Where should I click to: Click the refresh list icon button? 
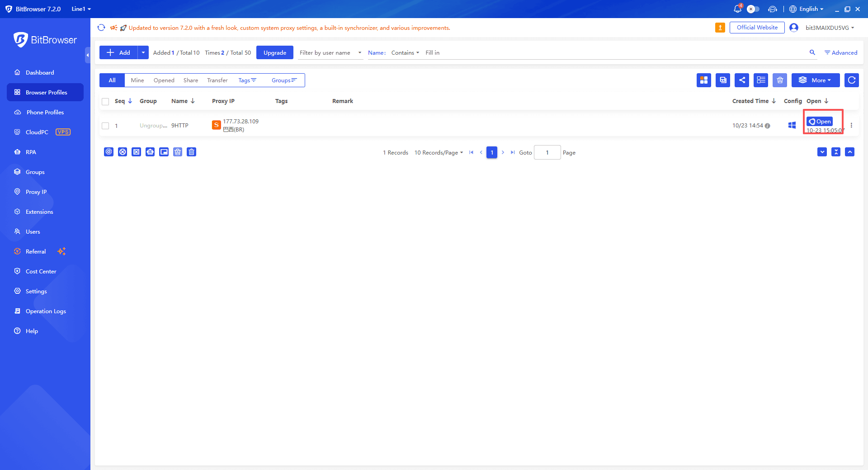click(x=852, y=80)
